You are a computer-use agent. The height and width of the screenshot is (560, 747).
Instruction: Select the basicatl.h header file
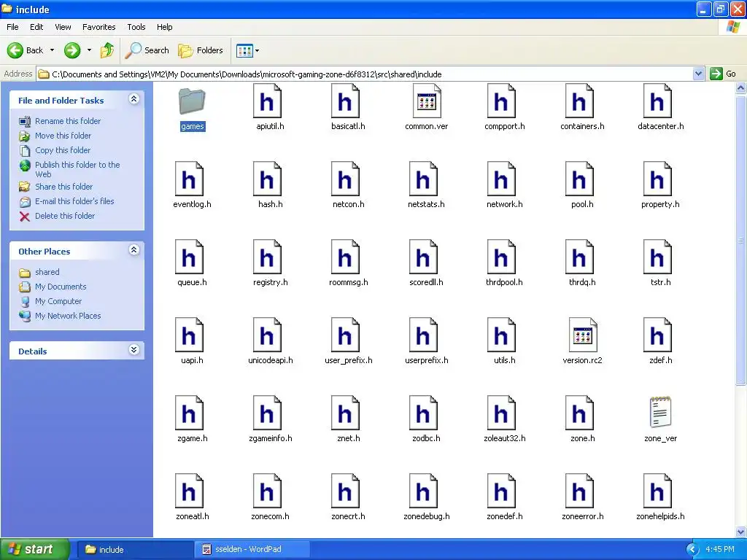click(345, 101)
